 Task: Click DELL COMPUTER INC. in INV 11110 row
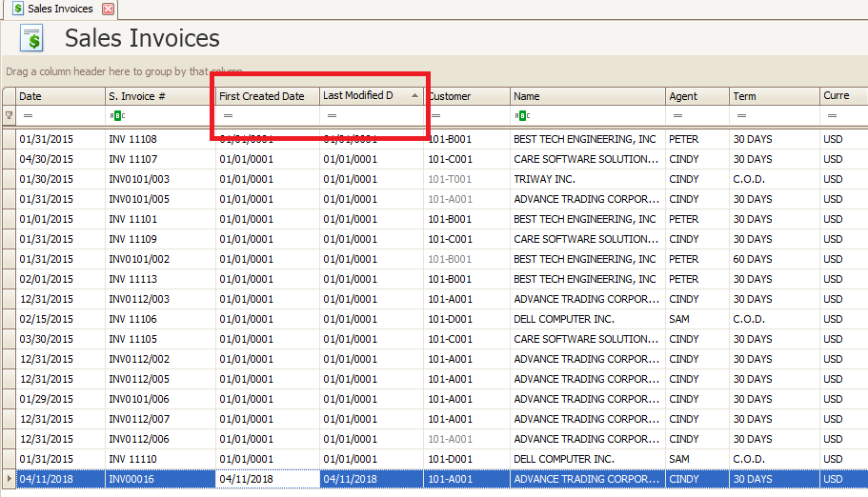tap(587, 459)
